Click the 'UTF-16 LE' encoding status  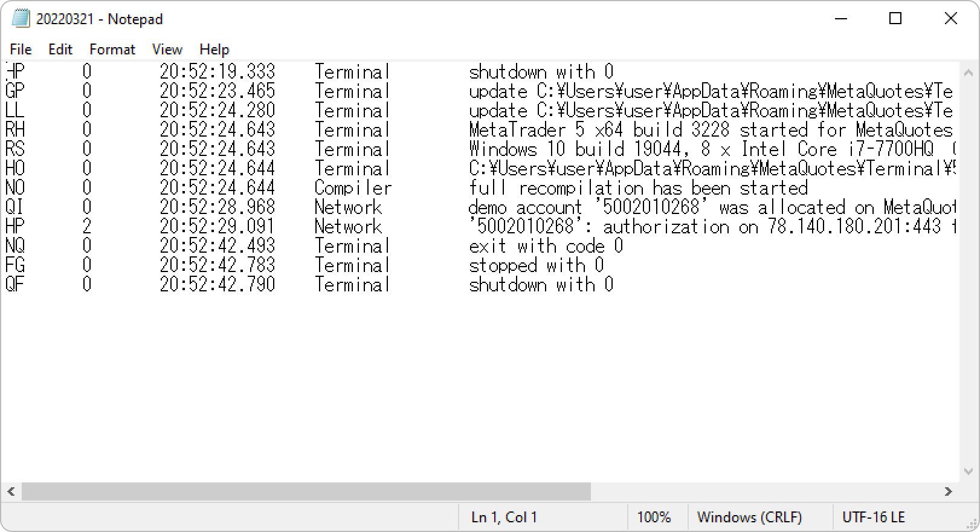[x=873, y=517]
